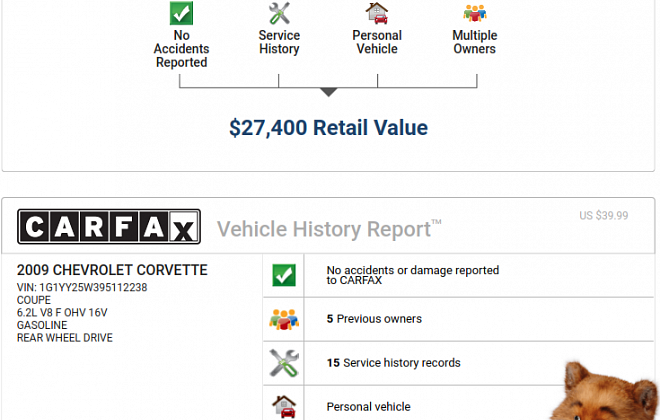Click the VIN number text
This screenshot has width=660, height=420.
pyautogui.click(x=82, y=287)
